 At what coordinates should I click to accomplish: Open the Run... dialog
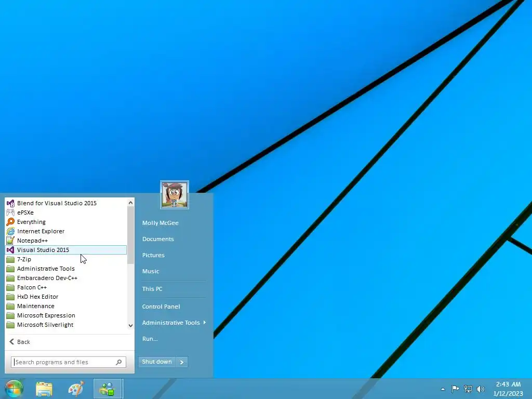coord(150,339)
